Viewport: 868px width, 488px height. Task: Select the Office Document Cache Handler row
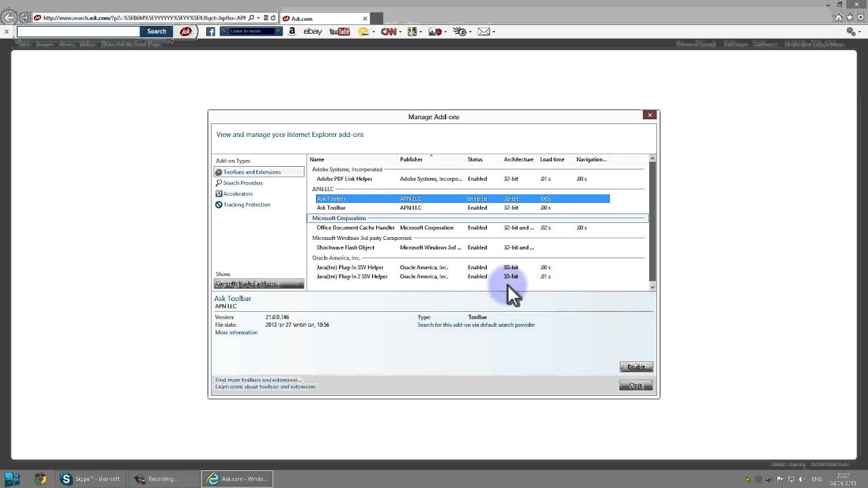[x=462, y=228]
